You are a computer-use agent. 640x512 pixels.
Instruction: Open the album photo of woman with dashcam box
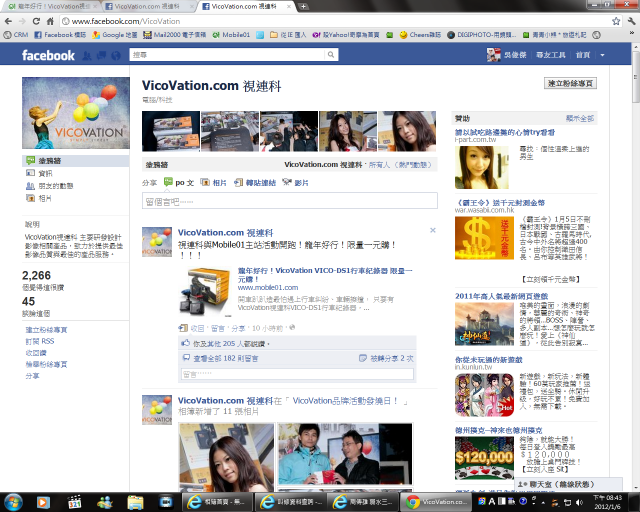(x=227, y=457)
